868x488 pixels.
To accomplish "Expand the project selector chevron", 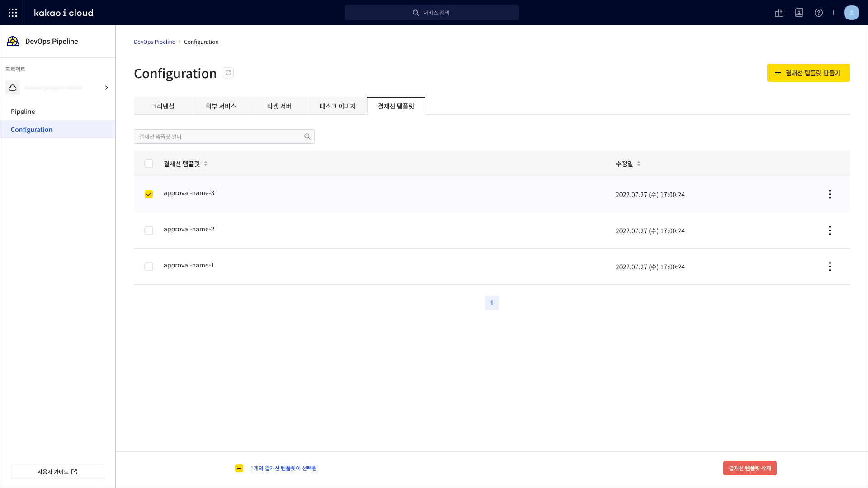I will tap(107, 88).
